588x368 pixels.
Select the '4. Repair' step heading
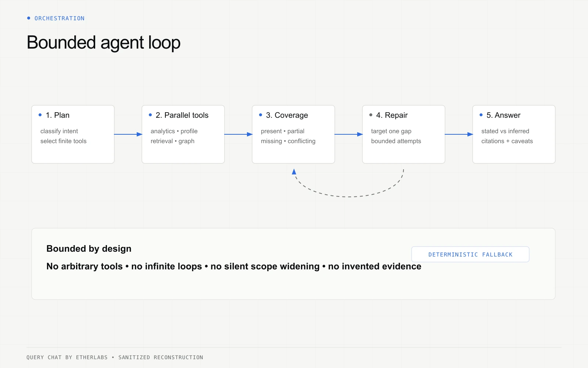pyautogui.click(x=392, y=115)
